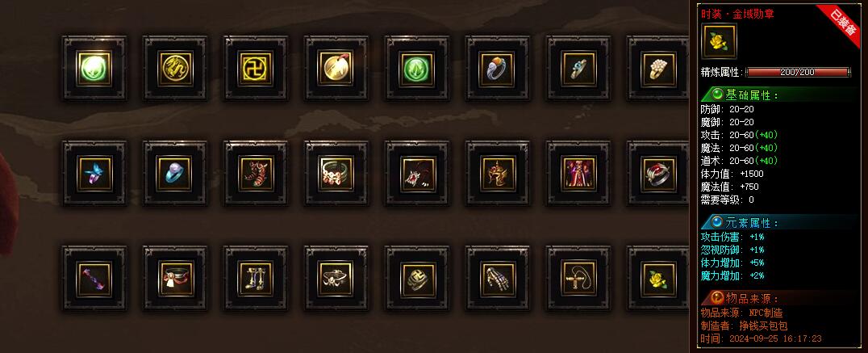Select the cross pendant necklace slot
This screenshot has width=868, height=353.
(x=578, y=279)
